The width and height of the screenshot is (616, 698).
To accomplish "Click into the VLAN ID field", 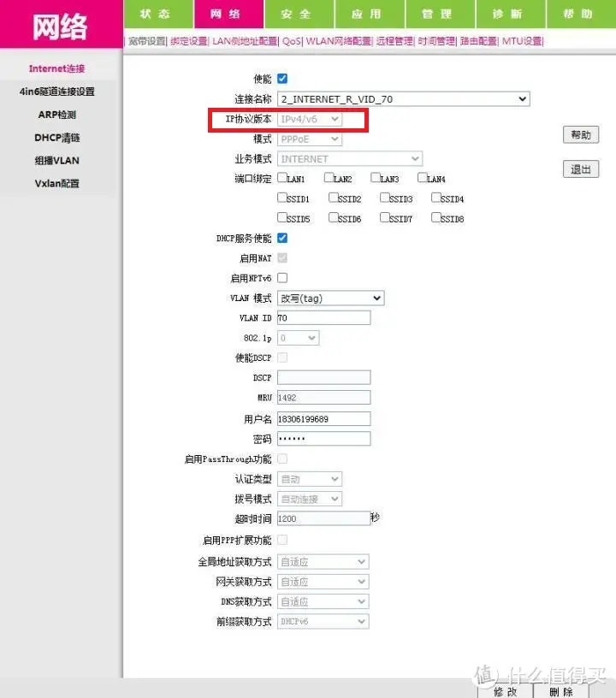I will pyautogui.click(x=323, y=318).
